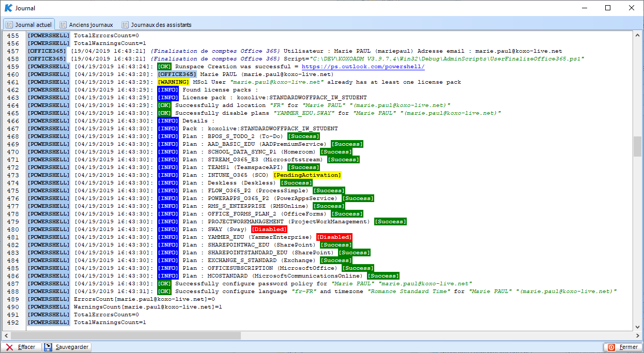This screenshot has height=353, width=644.
Task: Click the [Success] status for TEAMS1 plan
Action: pyautogui.click(x=303, y=167)
